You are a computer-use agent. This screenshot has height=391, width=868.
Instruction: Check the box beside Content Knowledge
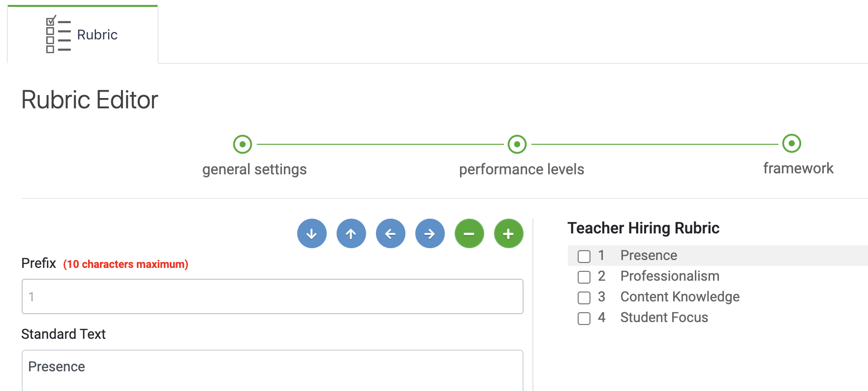(x=584, y=297)
